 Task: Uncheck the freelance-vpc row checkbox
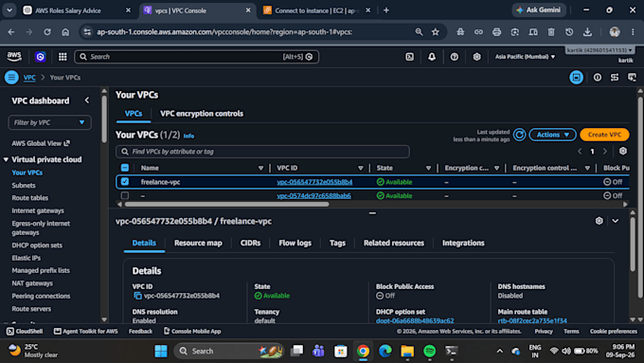[125, 182]
